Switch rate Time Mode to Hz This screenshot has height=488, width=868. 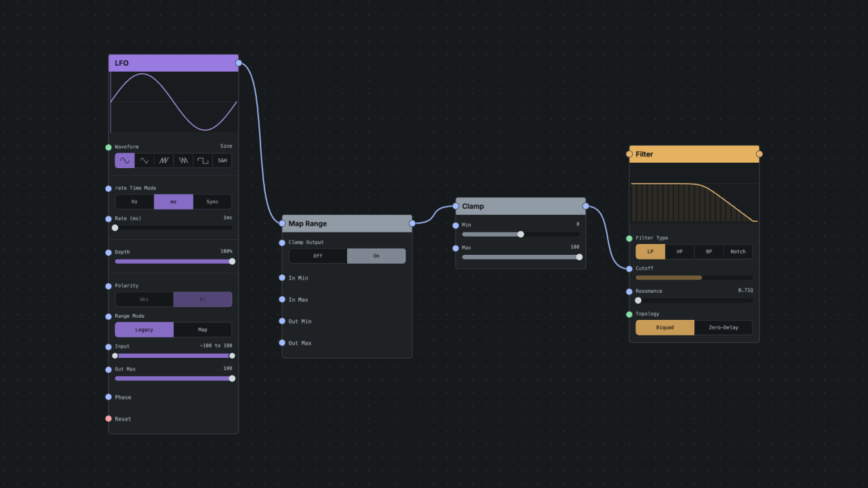tap(134, 202)
